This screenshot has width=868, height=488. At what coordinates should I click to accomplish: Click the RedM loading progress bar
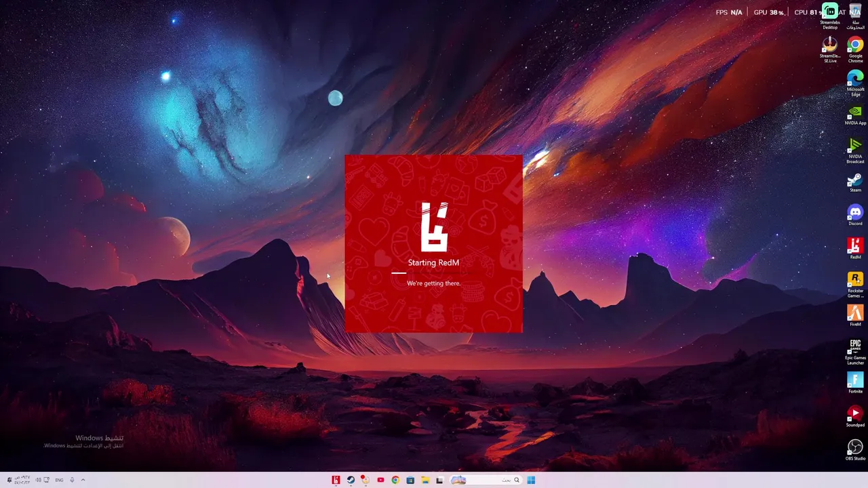point(433,273)
